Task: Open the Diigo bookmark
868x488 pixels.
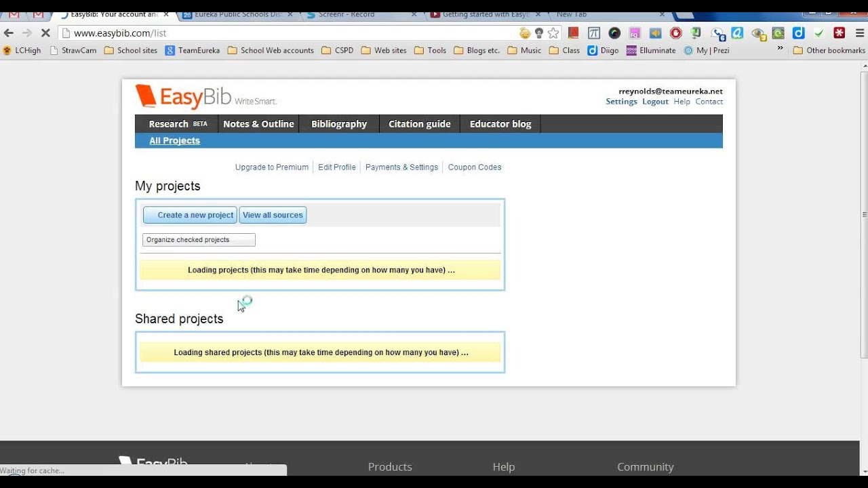Action: tap(603, 50)
